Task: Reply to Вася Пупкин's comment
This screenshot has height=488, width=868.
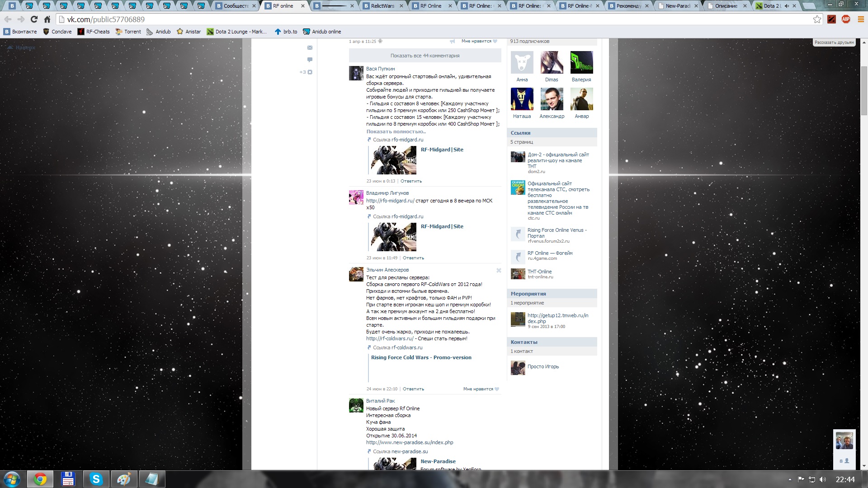Action: (411, 181)
